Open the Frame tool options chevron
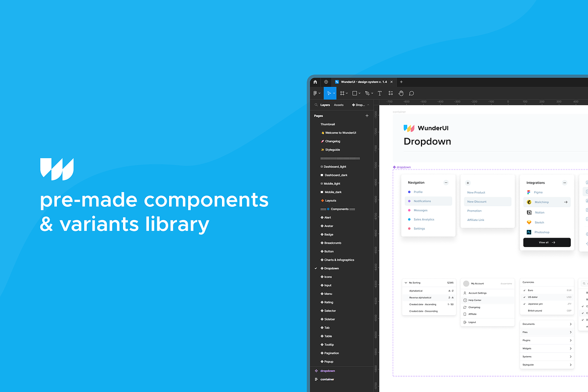Viewport: 588px width, 392px height. [x=347, y=93]
